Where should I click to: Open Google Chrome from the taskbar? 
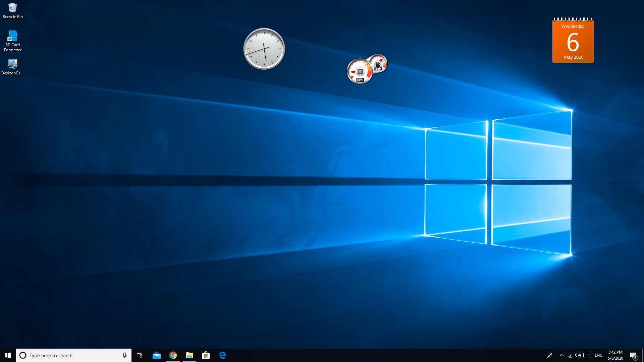173,355
